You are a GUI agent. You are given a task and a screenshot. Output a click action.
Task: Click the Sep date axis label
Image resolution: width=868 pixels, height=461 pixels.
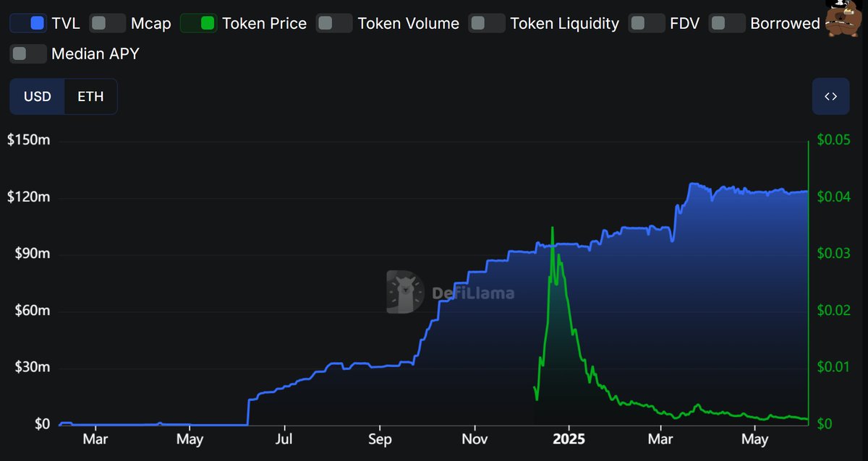379,439
